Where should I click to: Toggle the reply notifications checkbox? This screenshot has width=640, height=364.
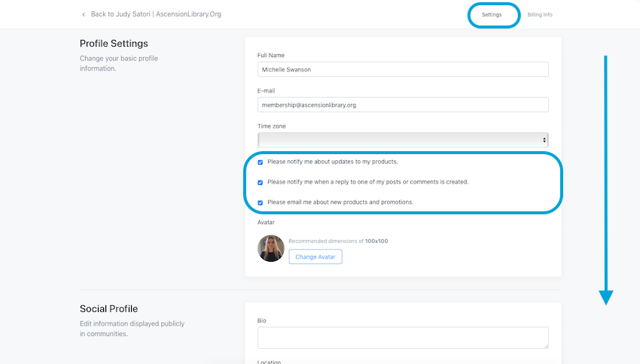[261, 182]
